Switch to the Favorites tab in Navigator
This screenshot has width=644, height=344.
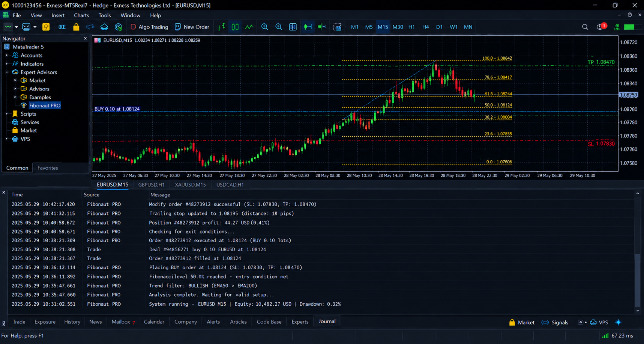[48, 168]
